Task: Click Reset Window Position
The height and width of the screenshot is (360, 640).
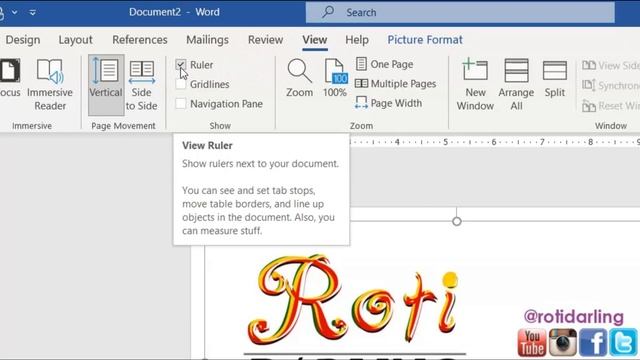Action: 611,106
